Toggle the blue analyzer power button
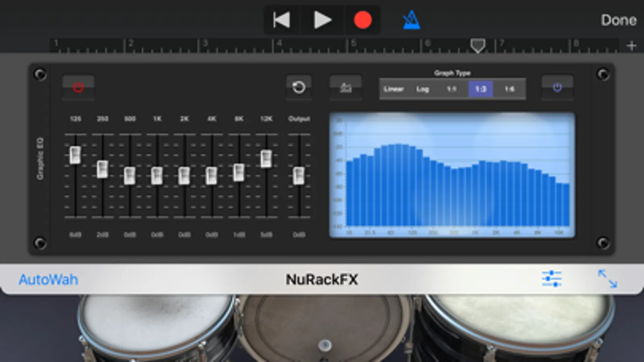The image size is (644, 362). 557,87
